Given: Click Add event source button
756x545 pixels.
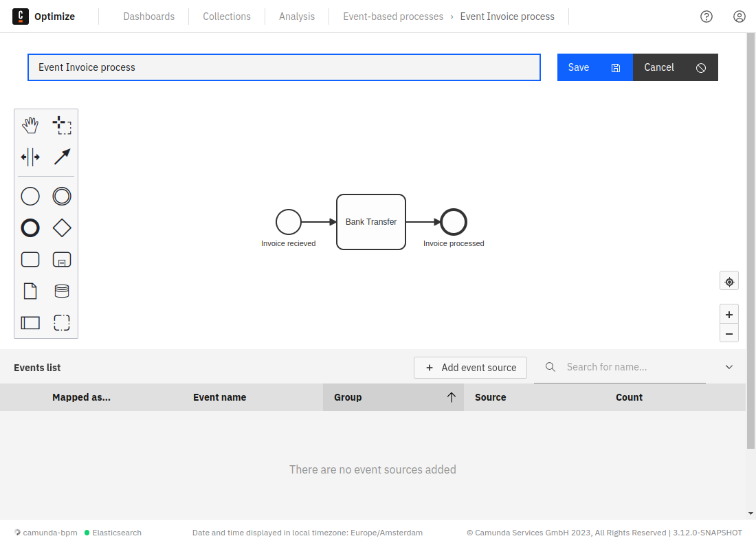Looking at the screenshot, I should pyautogui.click(x=470, y=368).
